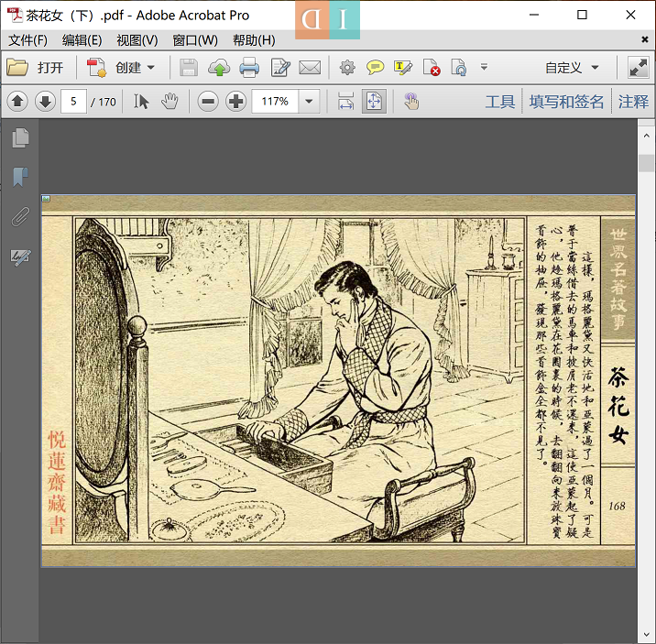Screen dimensions: 656x644
Task: Open the 编辑(E) menu
Action: (82, 40)
